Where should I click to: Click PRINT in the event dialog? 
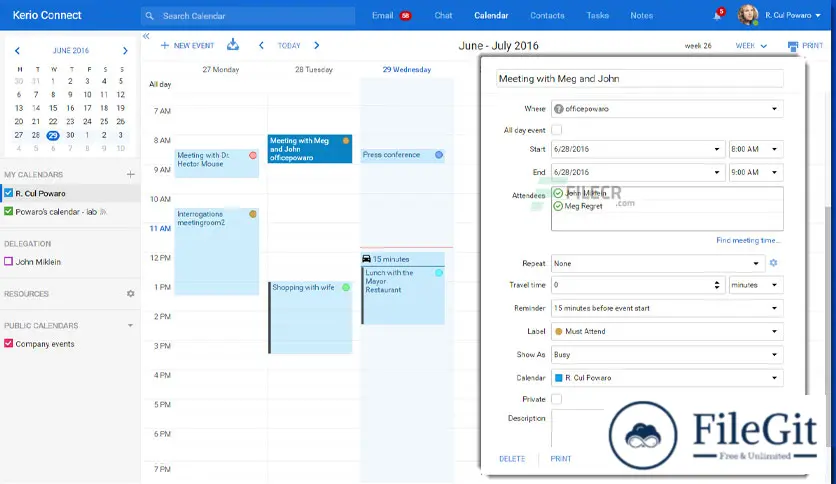tap(560, 458)
